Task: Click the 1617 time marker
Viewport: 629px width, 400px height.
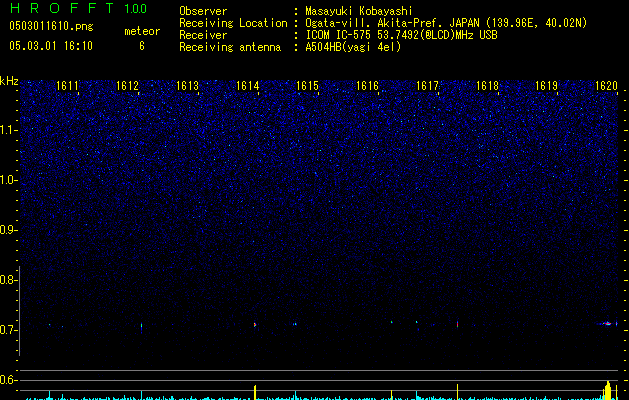Action: (x=428, y=87)
